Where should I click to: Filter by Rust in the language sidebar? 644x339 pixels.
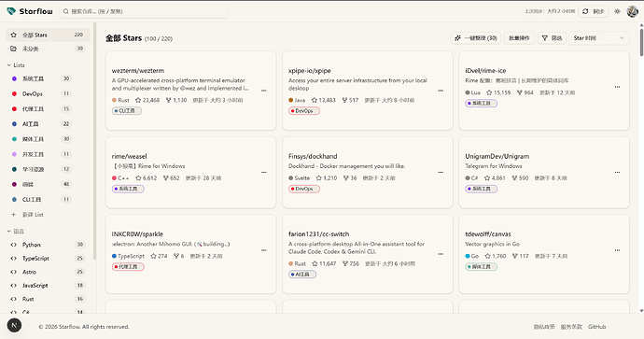tap(48, 299)
